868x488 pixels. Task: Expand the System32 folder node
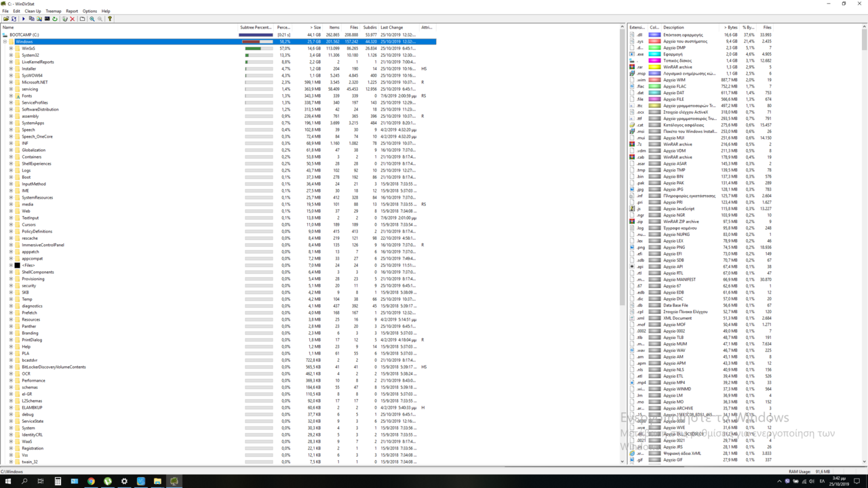coord(11,55)
